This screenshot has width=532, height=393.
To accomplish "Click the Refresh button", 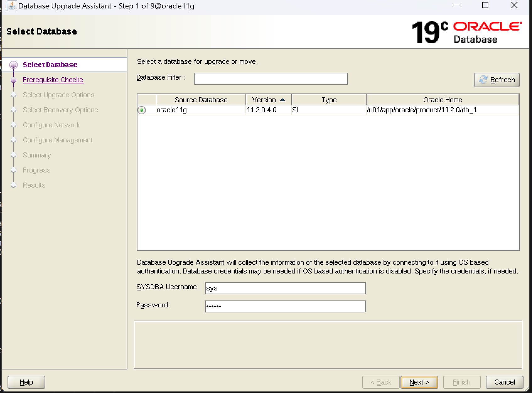I will [497, 80].
